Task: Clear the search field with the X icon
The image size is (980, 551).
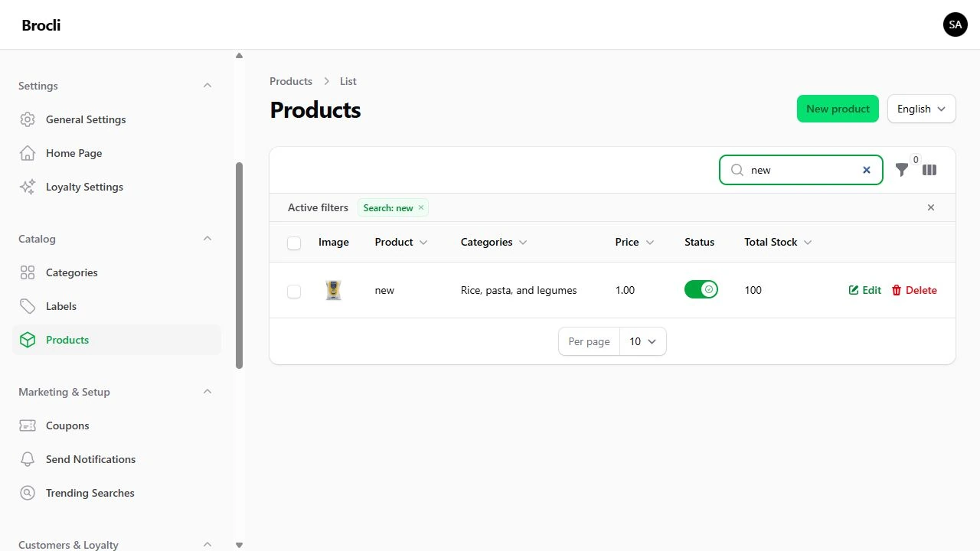Action: pyautogui.click(x=867, y=170)
